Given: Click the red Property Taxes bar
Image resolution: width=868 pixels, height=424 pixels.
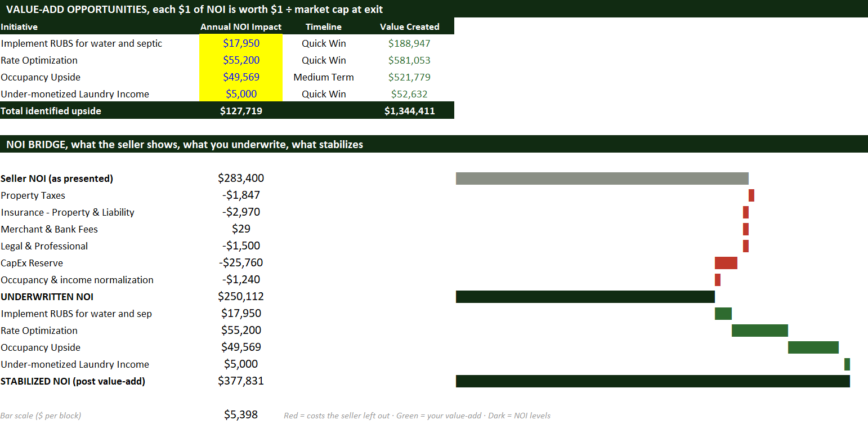Looking at the screenshot, I should pyautogui.click(x=751, y=195).
